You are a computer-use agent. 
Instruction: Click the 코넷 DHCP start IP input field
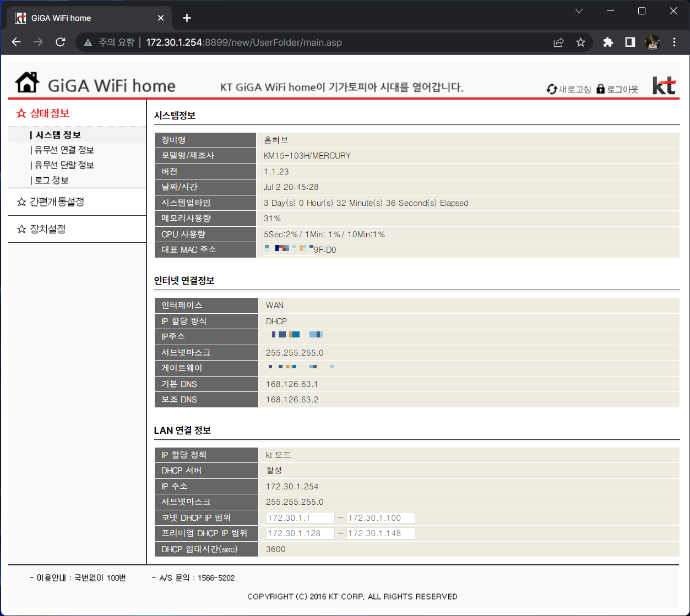[x=300, y=517]
